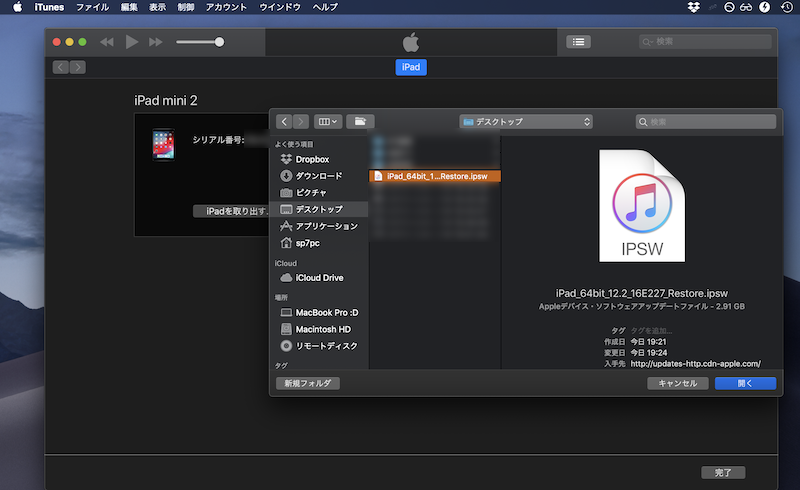Click the fast forward next track icon
The width and height of the screenshot is (800, 490).
155,42
